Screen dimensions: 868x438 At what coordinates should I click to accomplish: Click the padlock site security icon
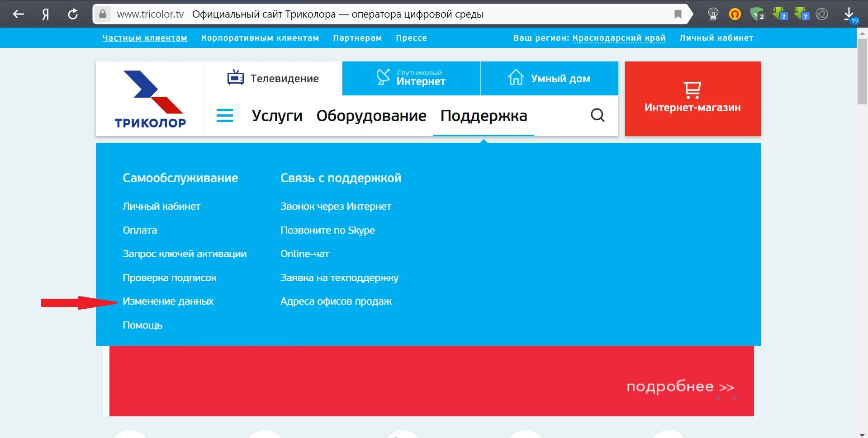(103, 14)
